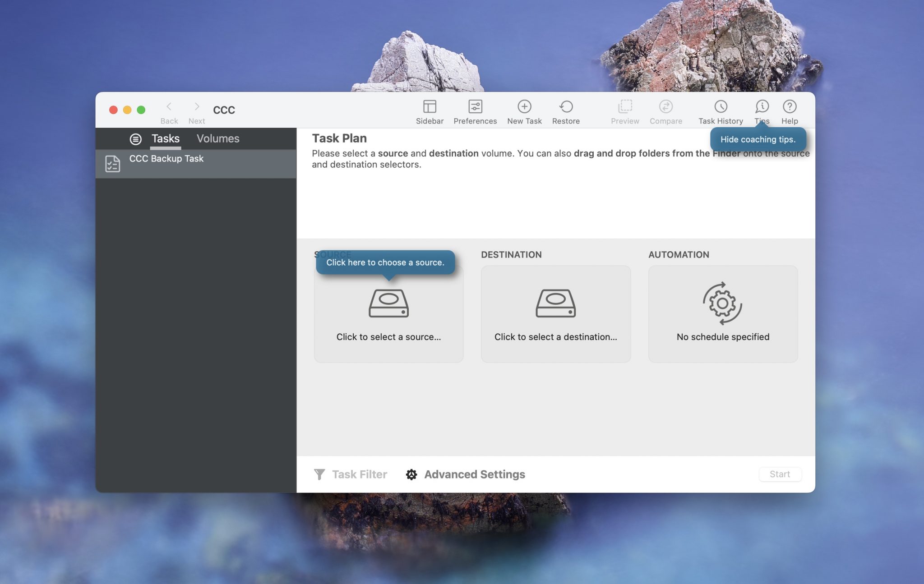Click the Task Filter funnel icon
The height and width of the screenshot is (584, 924).
coord(319,474)
